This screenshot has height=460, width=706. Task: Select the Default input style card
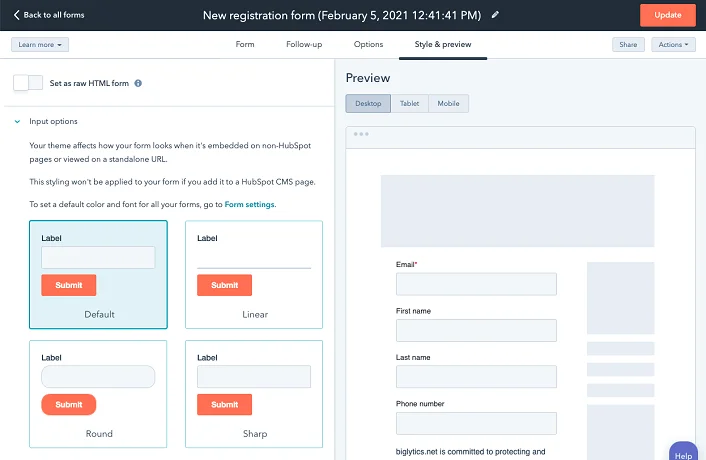[x=98, y=275]
